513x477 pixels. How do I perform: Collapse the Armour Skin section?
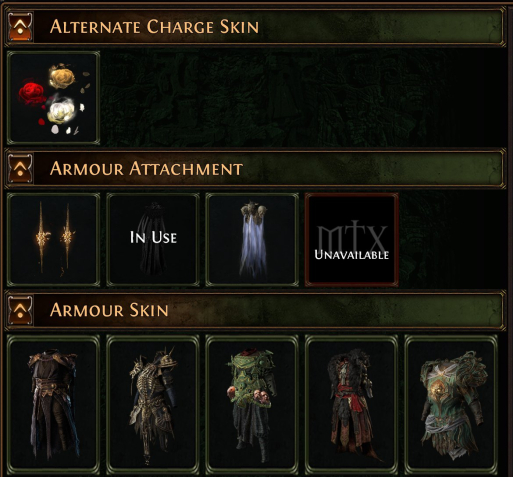[x=20, y=310]
